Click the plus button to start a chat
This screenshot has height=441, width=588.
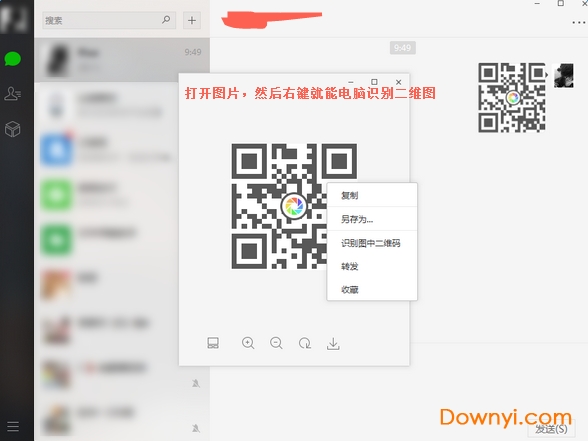click(192, 20)
